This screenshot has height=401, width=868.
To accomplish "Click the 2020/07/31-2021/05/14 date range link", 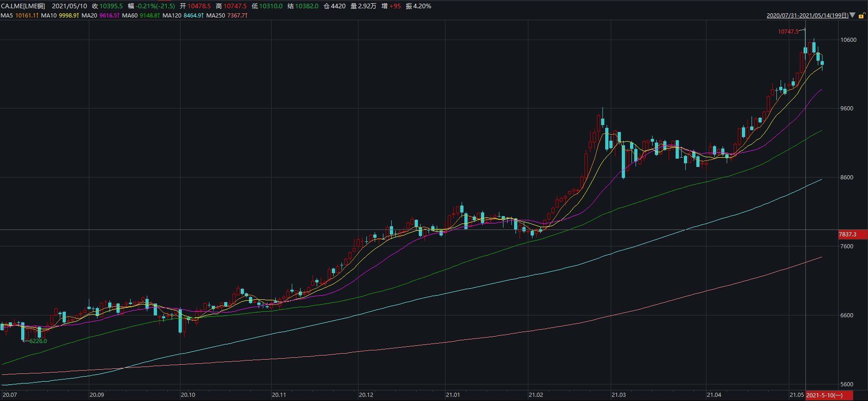I will 807,16.
